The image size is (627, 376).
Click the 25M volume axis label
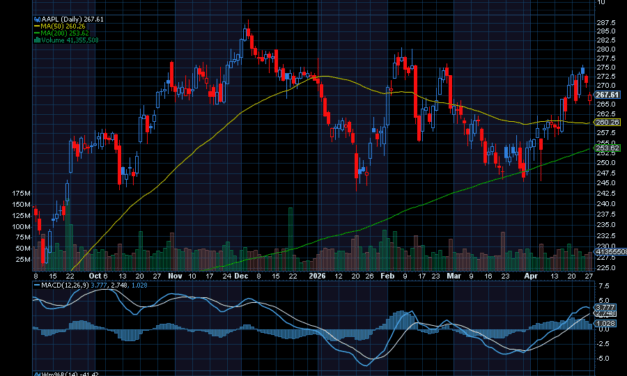(23, 260)
